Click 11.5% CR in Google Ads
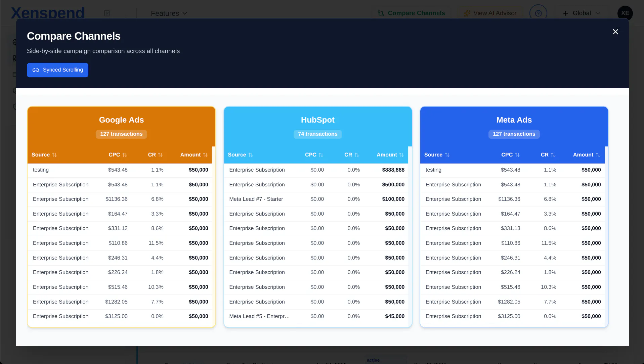The width and height of the screenshot is (644, 364). click(x=156, y=243)
